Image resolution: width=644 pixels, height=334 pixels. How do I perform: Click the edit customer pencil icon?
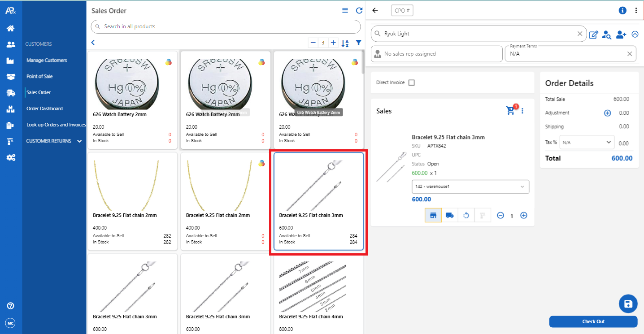point(593,35)
